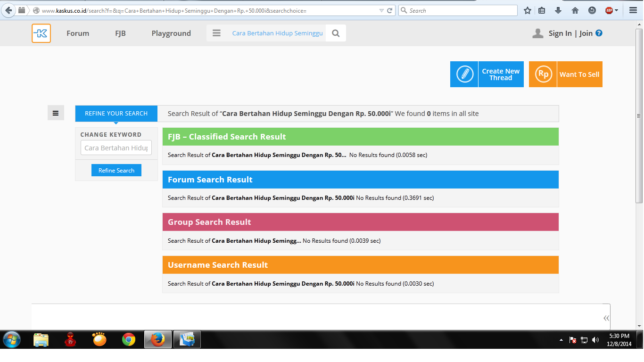Click the Rp icon for selling
This screenshot has height=362, width=644.
pyautogui.click(x=543, y=74)
